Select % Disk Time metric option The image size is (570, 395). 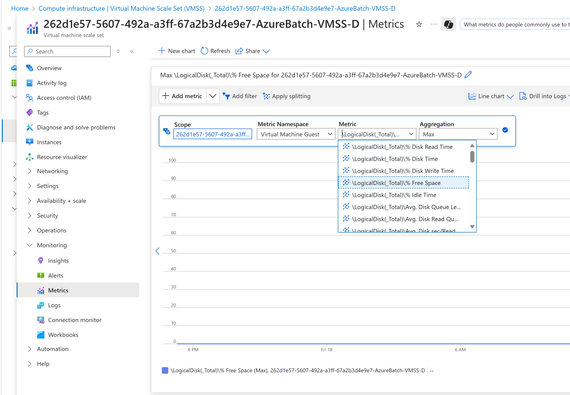pyautogui.click(x=404, y=159)
